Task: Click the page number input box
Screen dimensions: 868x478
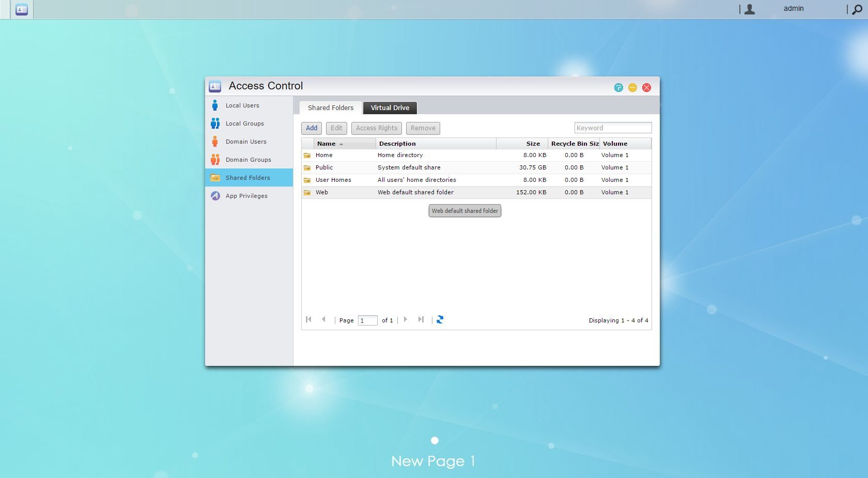Action: (368, 320)
